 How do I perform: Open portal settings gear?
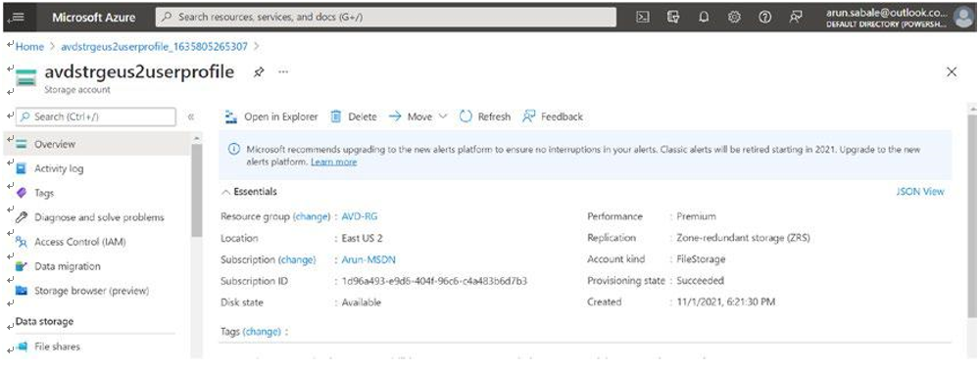pos(734,17)
